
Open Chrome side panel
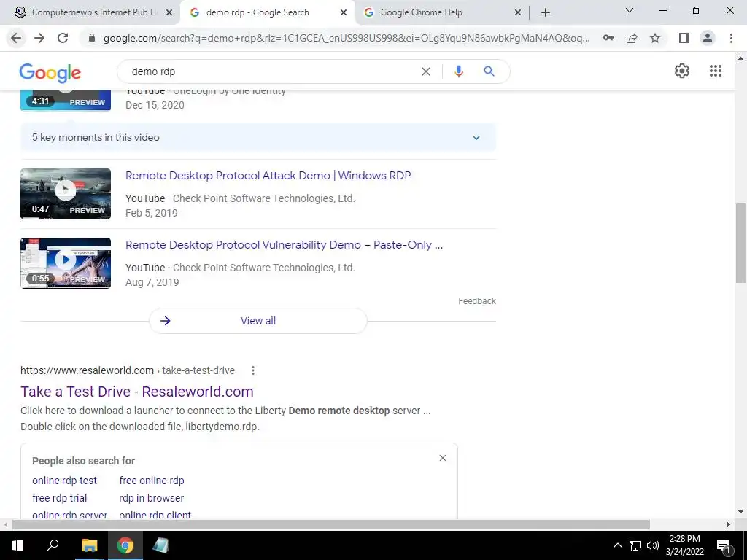pyautogui.click(x=684, y=38)
